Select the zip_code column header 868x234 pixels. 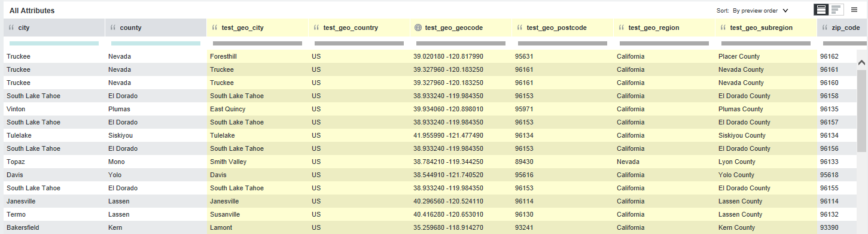pyautogui.click(x=842, y=28)
